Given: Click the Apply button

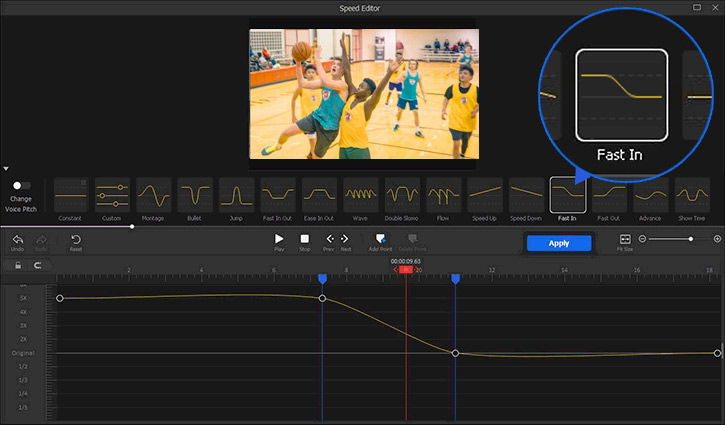Looking at the screenshot, I should click(x=559, y=243).
